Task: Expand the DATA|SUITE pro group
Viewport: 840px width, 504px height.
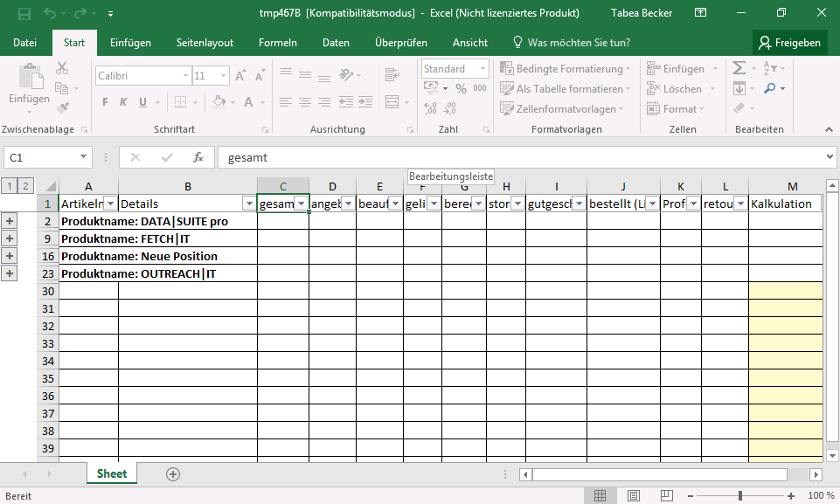Action: (9, 221)
